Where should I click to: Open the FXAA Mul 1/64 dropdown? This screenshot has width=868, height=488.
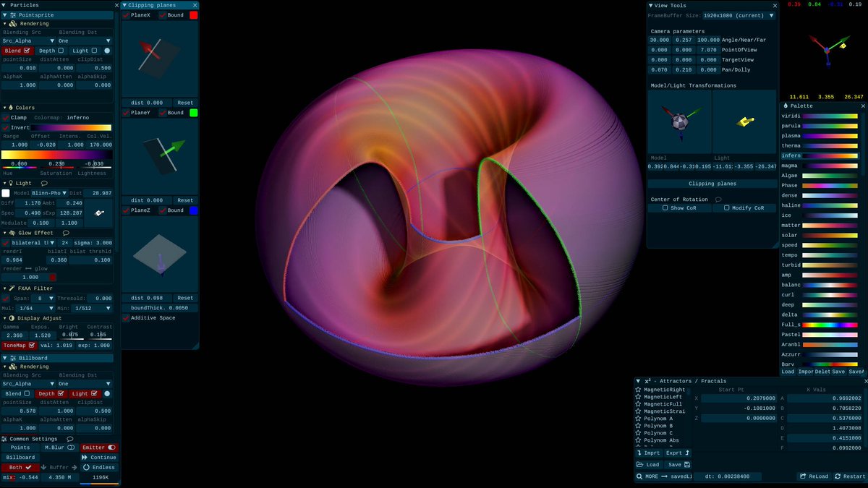click(36, 308)
